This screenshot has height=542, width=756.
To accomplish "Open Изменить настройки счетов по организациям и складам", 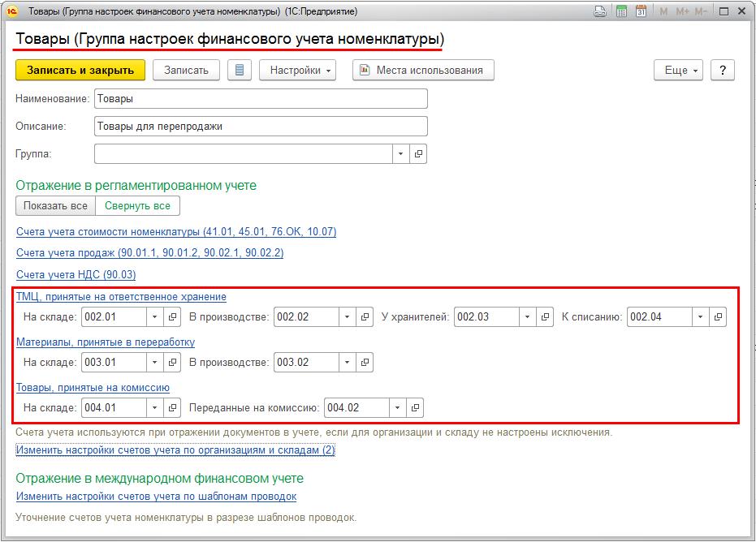I will [175, 450].
